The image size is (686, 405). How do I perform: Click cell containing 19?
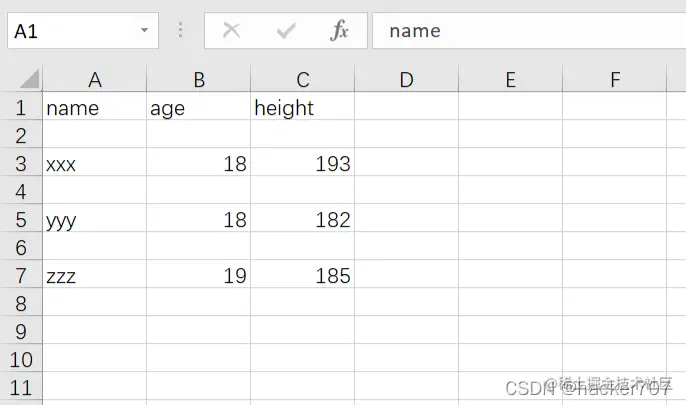click(199, 276)
